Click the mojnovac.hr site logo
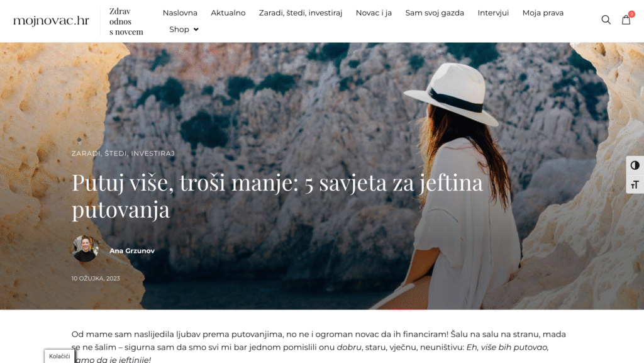644x363 pixels. [51, 21]
